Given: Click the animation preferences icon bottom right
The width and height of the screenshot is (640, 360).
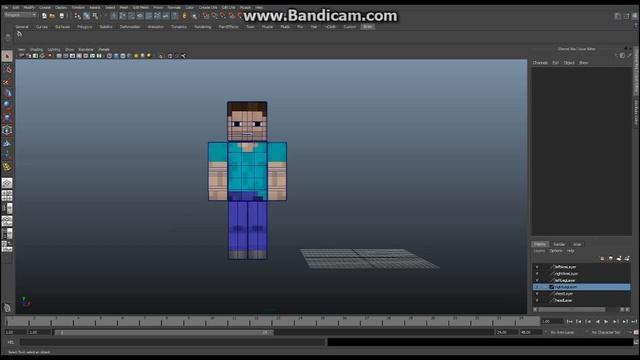Looking at the screenshot, I should pyautogui.click(x=636, y=332).
